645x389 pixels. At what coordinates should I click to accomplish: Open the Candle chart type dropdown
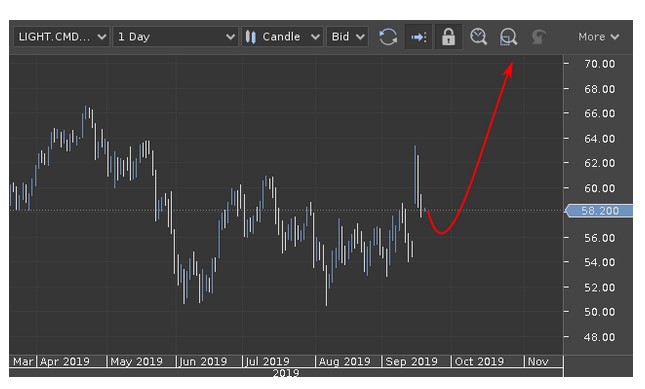[282, 37]
